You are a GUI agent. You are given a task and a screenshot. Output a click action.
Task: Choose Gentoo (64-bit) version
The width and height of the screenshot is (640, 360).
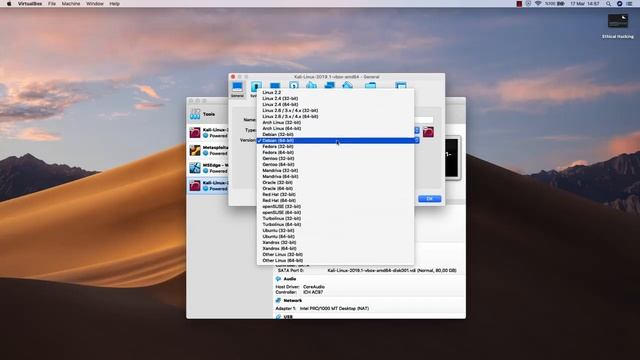click(336, 164)
